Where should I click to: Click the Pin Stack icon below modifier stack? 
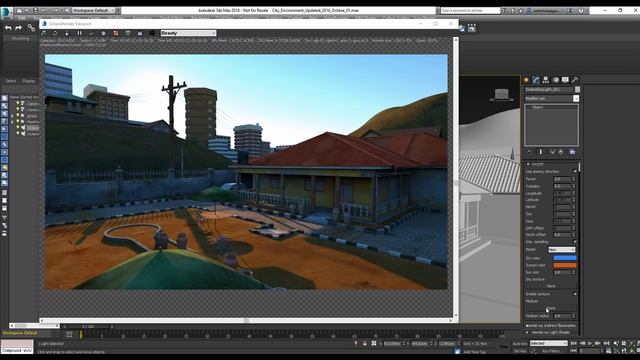pos(529,152)
